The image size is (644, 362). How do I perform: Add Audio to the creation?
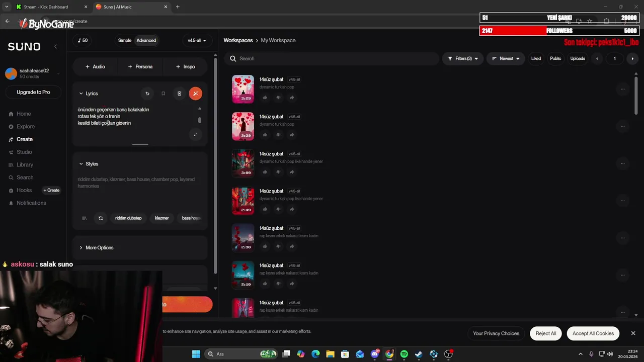[95, 67]
